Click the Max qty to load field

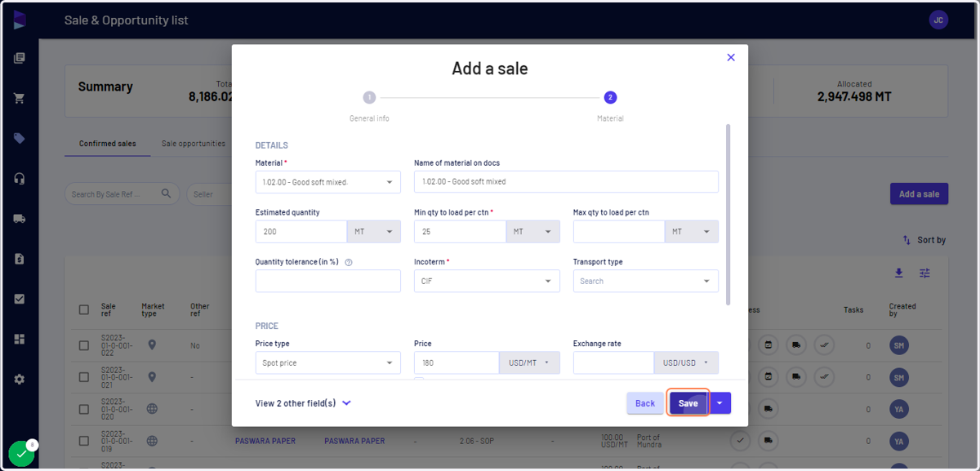pos(619,232)
